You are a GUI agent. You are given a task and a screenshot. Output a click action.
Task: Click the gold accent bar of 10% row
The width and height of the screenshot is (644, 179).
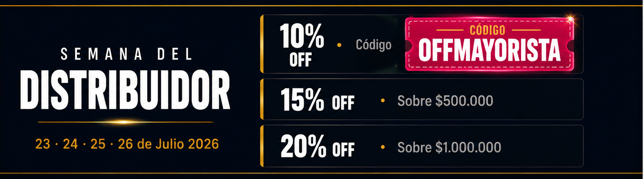click(x=262, y=44)
